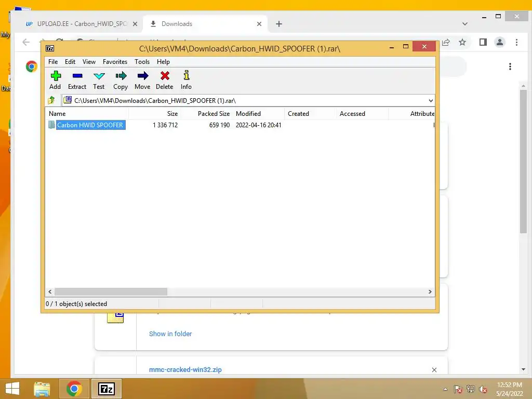Toggle the Chrome side panel icon
The height and width of the screenshot is (399, 532).
[483, 42]
